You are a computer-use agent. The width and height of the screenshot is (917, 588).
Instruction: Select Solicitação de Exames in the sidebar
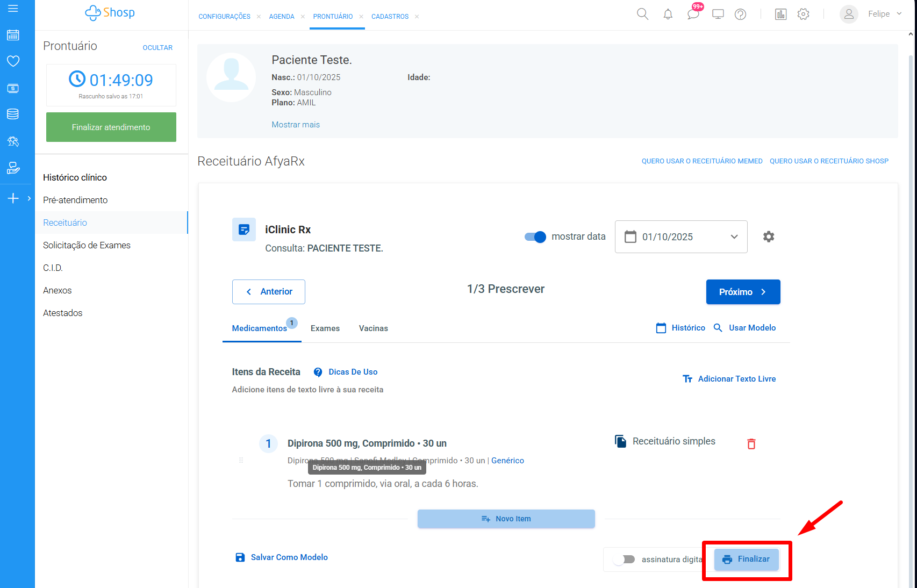click(87, 245)
